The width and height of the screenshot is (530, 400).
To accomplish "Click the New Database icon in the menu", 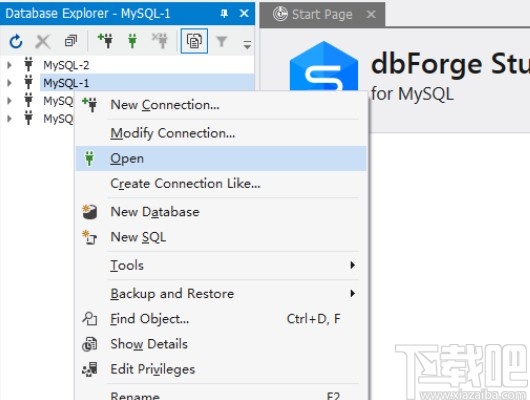I will point(90,212).
